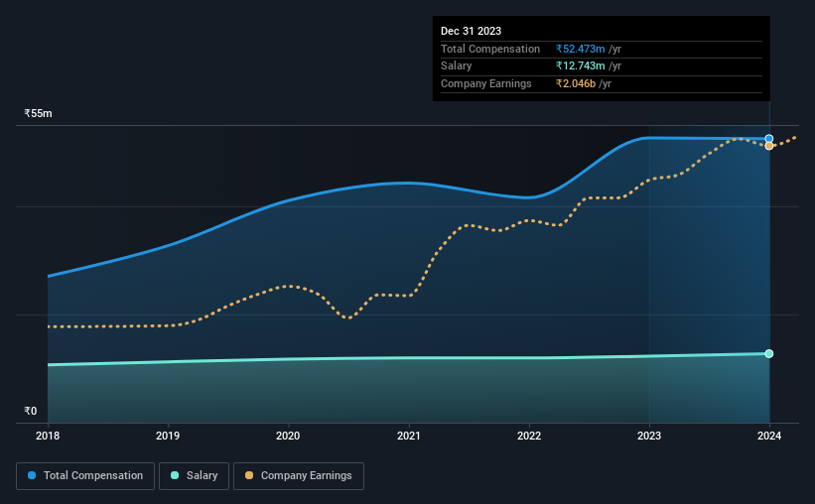The height and width of the screenshot is (504, 815).
Task: Click the teal Salary legend dot
Action: [175, 475]
